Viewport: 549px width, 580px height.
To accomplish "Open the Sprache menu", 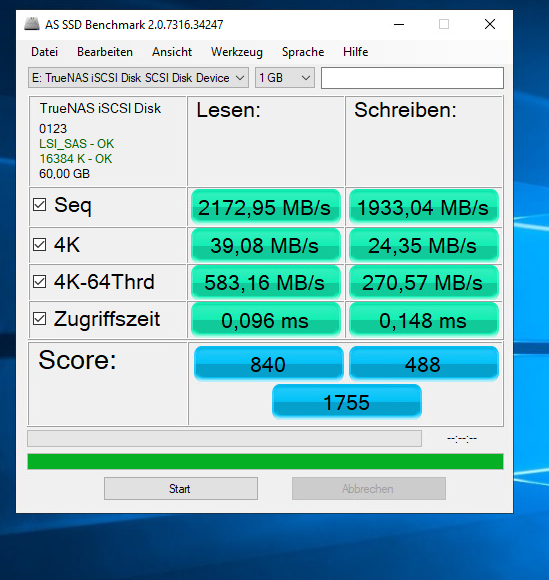I will 303,52.
